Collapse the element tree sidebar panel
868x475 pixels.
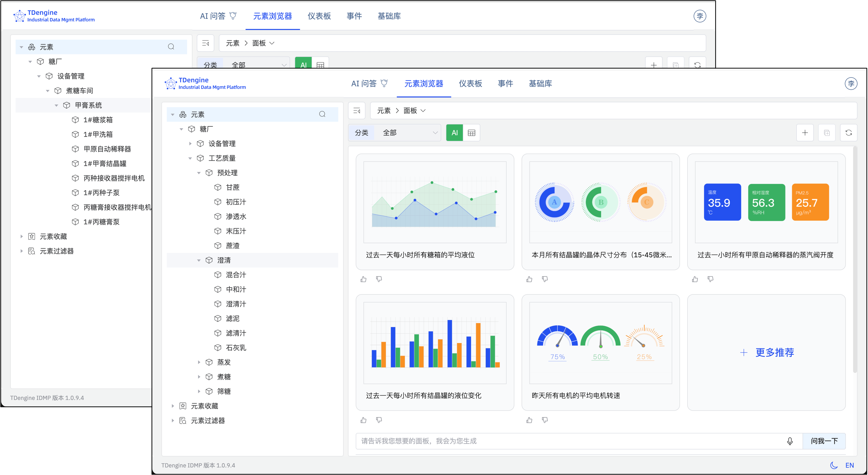coord(357,111)
